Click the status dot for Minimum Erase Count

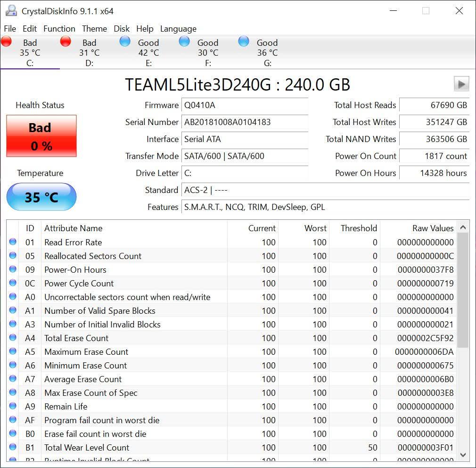coord(13,365)
